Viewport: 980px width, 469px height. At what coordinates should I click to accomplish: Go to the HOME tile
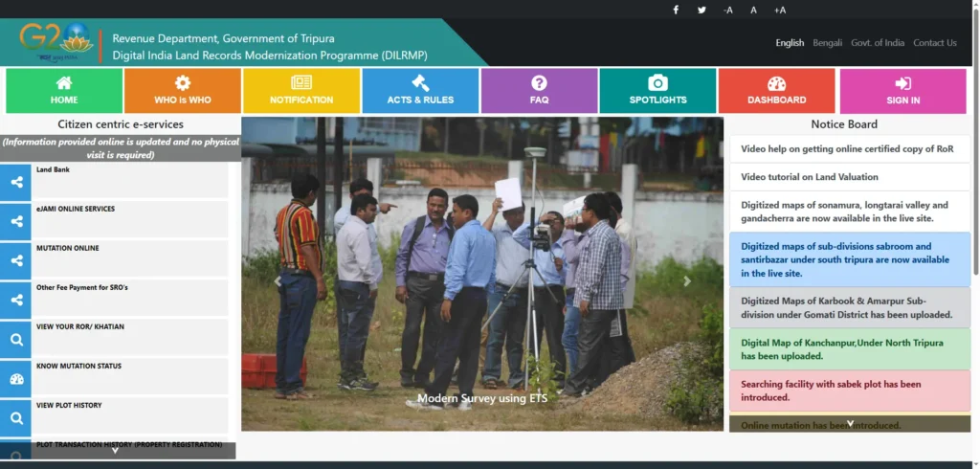pyautogui.click(x=64, y=91)
